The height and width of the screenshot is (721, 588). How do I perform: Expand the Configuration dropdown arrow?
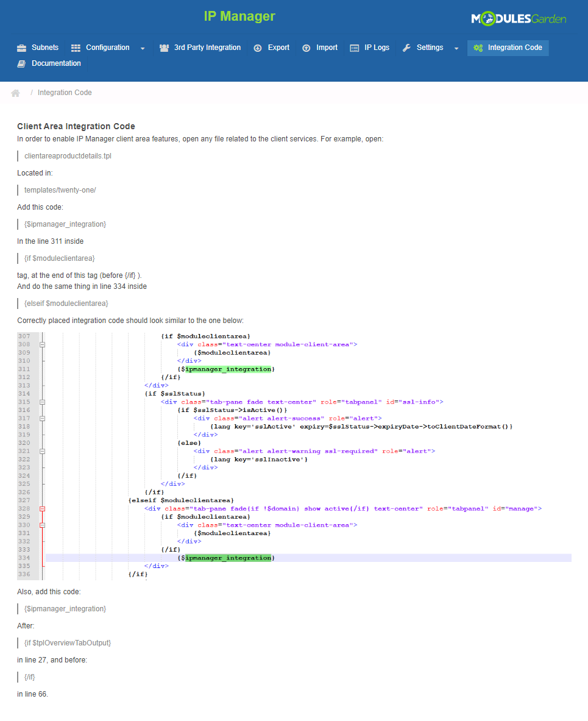(x=143, y=48)
